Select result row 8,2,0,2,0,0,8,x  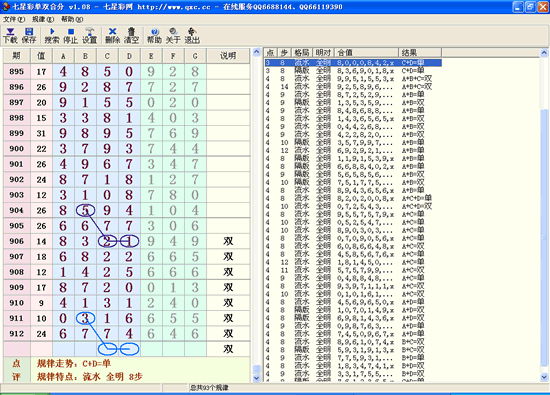(353, 198)
